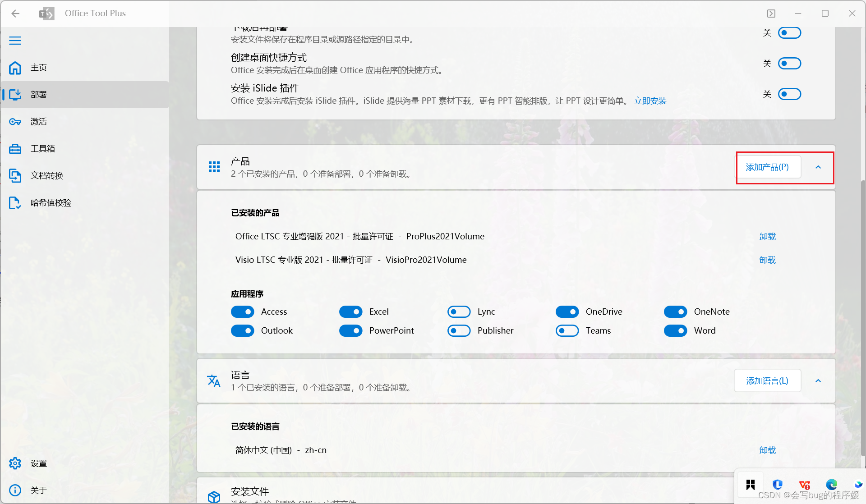Click the 添加语言(L) button
The image size is (866, 504).
pos(767,380)
